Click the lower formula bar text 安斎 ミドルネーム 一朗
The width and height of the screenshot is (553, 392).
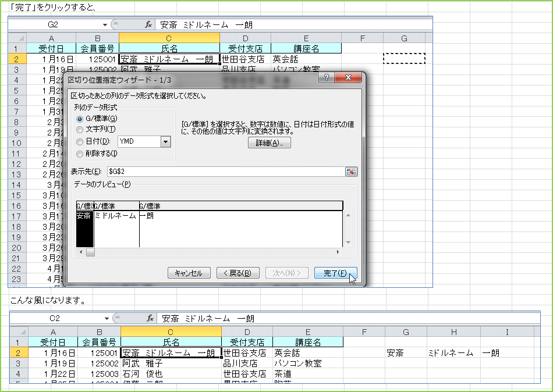point(208,319)
